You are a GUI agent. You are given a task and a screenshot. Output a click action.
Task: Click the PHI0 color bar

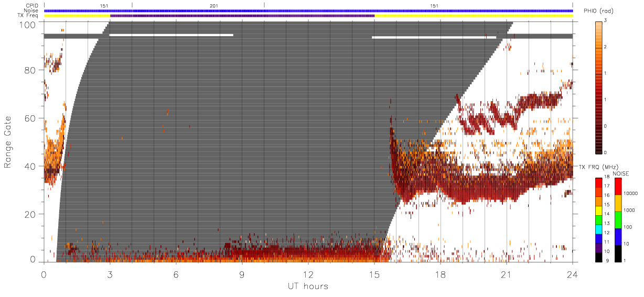[598, 86]
